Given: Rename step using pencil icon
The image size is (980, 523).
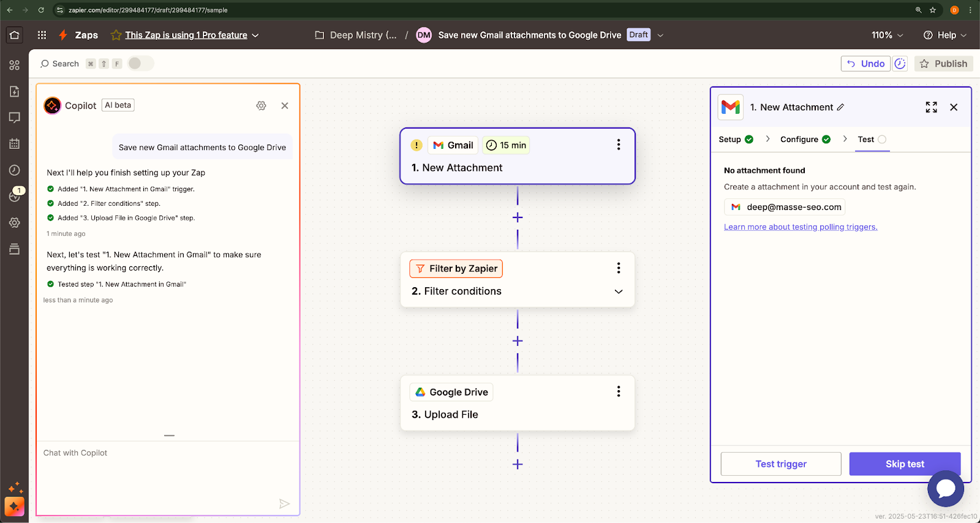Looking at the screenshot, I should point(840,107).
